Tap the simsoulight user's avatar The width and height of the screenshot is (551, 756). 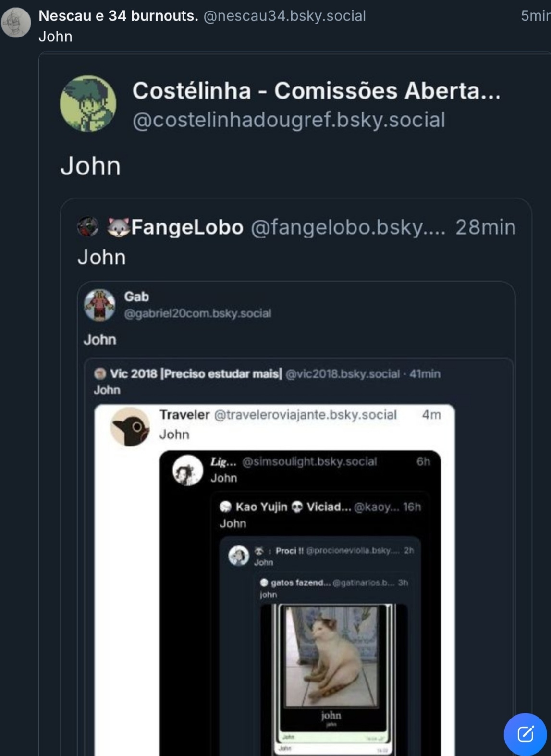[x=187, y=470]
